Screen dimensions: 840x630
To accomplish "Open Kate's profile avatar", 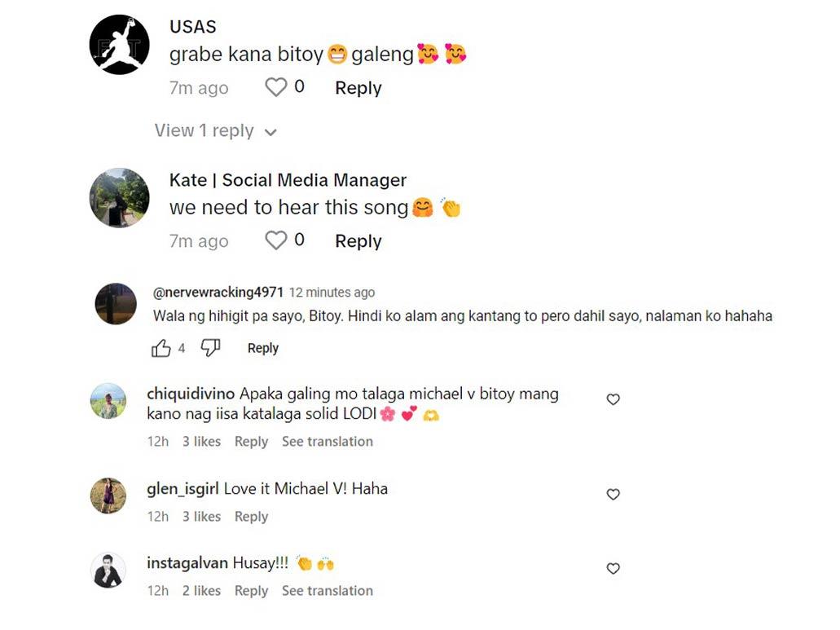I will tap(119, 198).
